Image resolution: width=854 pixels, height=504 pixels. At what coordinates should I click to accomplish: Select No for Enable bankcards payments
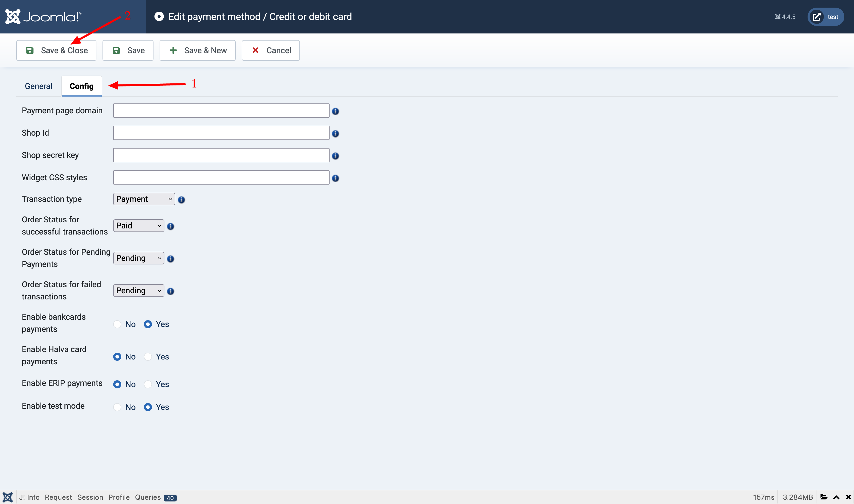click(x=117, y=324)
